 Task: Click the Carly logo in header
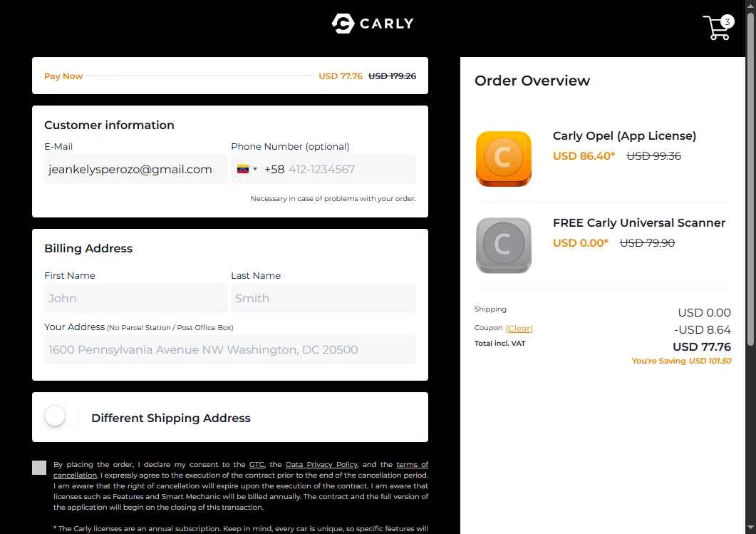pos(372,23)
